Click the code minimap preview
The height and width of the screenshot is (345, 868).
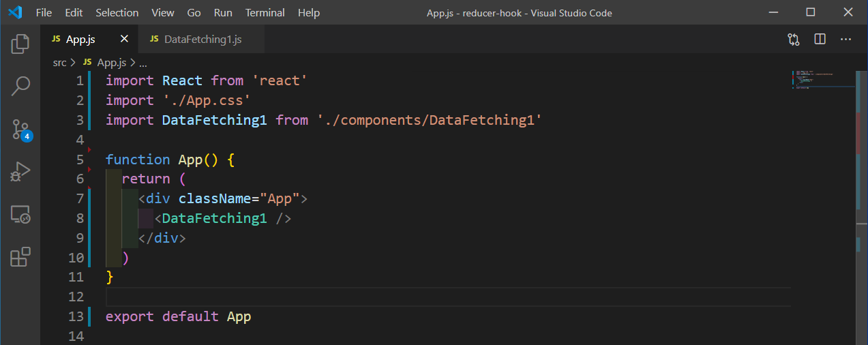(823, 80)
